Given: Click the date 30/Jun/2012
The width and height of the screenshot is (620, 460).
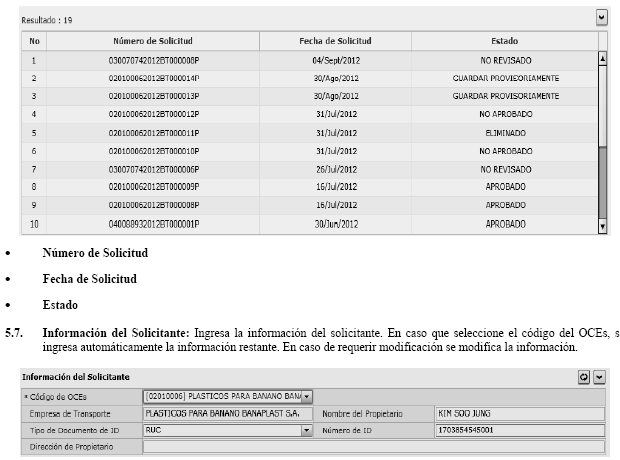Looking at the screenshot, I should point(336,224).
